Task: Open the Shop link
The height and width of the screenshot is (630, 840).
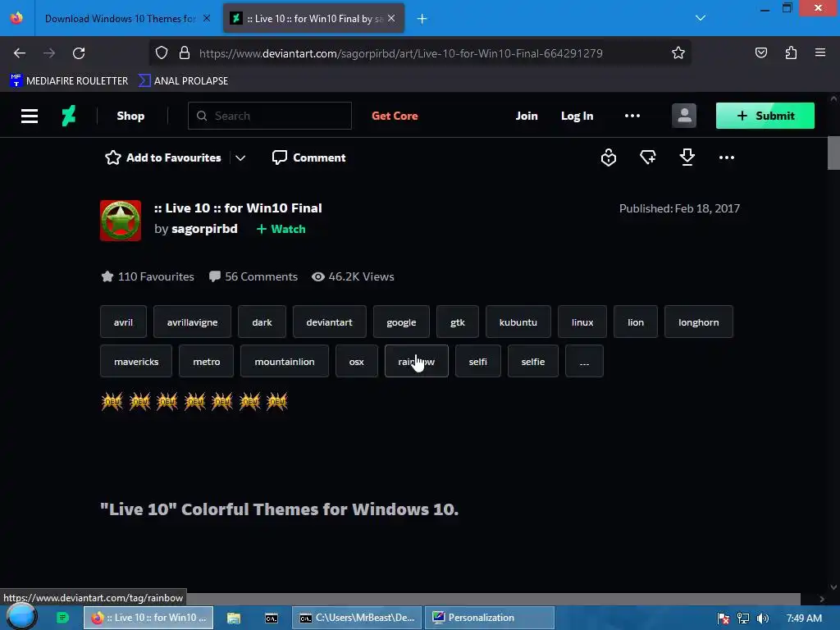Action: (x=130, y=116)
